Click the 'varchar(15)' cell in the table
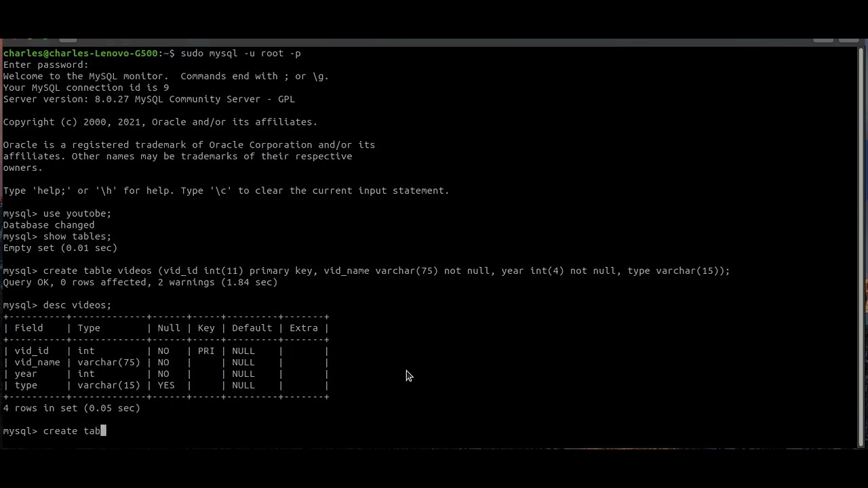 coord(108,386)
